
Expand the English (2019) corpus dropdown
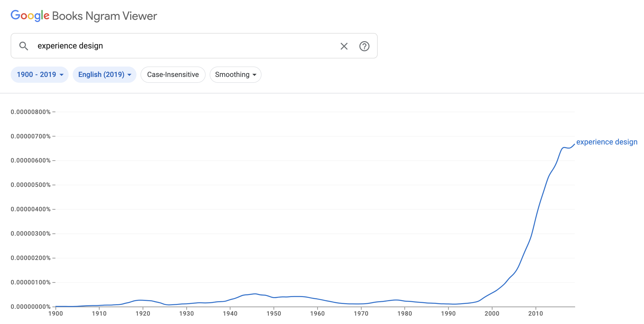(104, 75)
